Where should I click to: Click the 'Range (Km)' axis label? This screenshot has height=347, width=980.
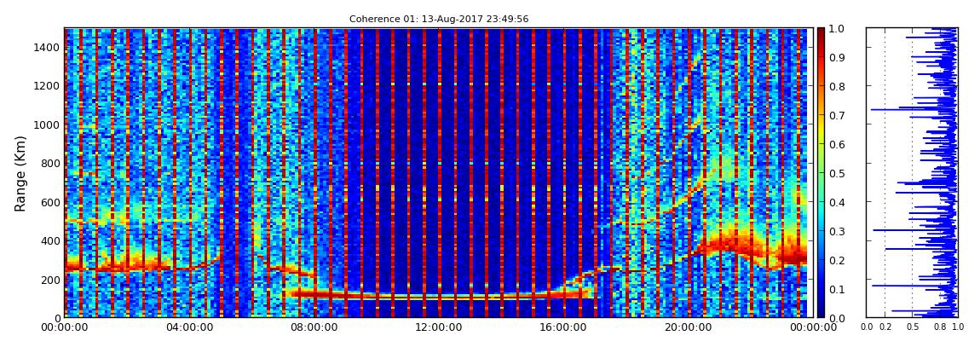pos(20,174)
